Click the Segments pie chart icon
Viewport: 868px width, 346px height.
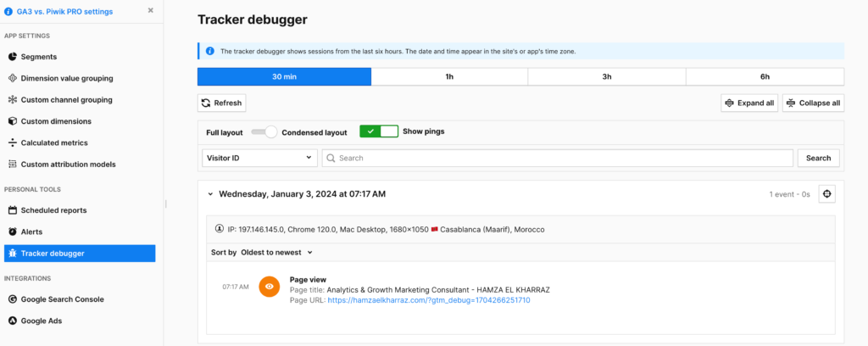(13, 57)
